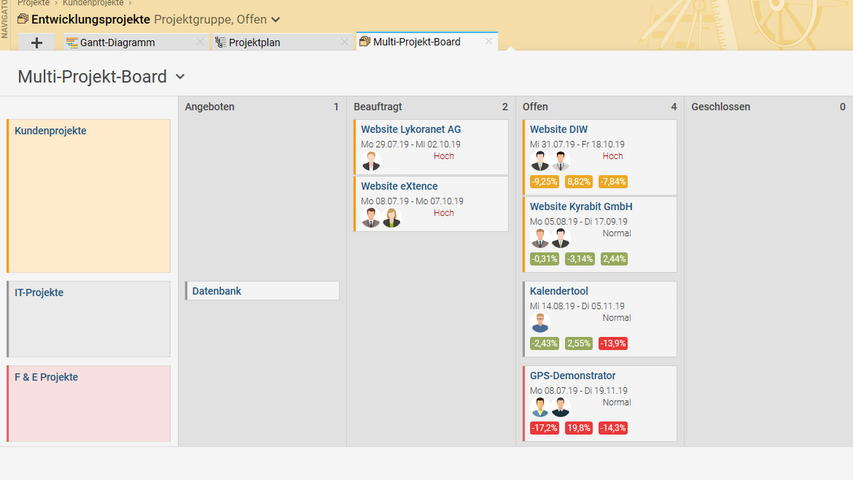This screenshot has height=480, width=853.
Task: Expand the Entwicklungsprojekte project group dropdown
Action: 276,20
